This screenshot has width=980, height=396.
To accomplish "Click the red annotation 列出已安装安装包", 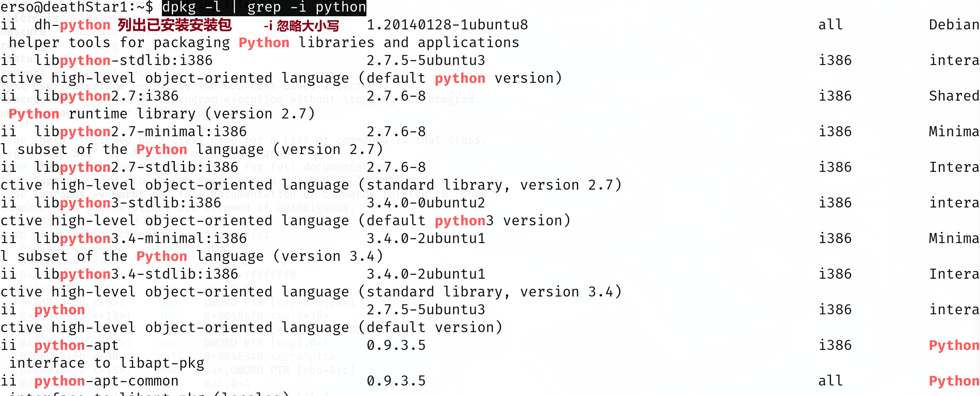I will point(175,26).
